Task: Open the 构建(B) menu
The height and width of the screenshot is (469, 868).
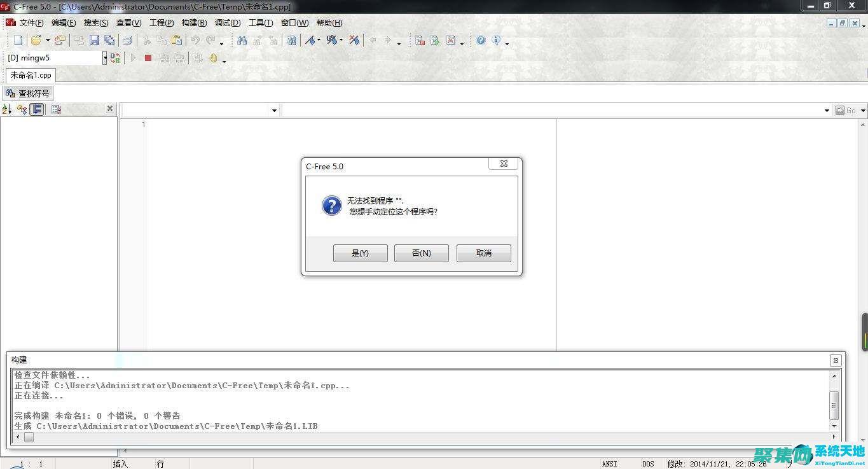Action: 194,23
